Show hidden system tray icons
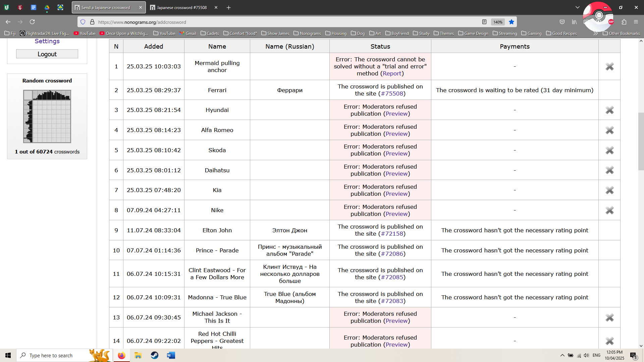 tap(562, 355)
